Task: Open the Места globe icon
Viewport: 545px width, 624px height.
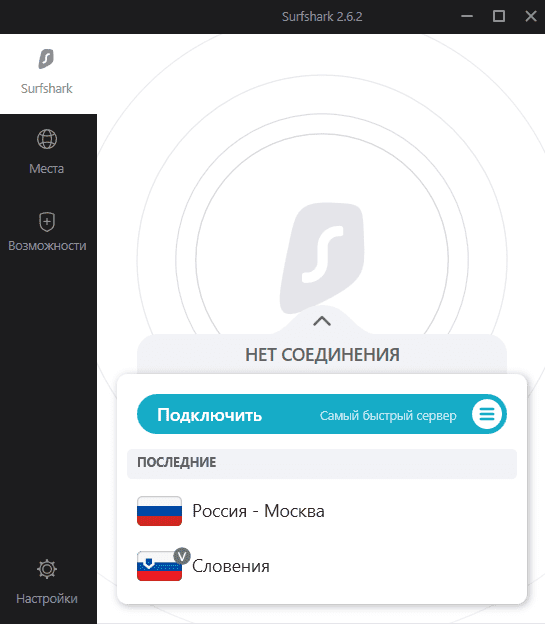Action: 47,139
